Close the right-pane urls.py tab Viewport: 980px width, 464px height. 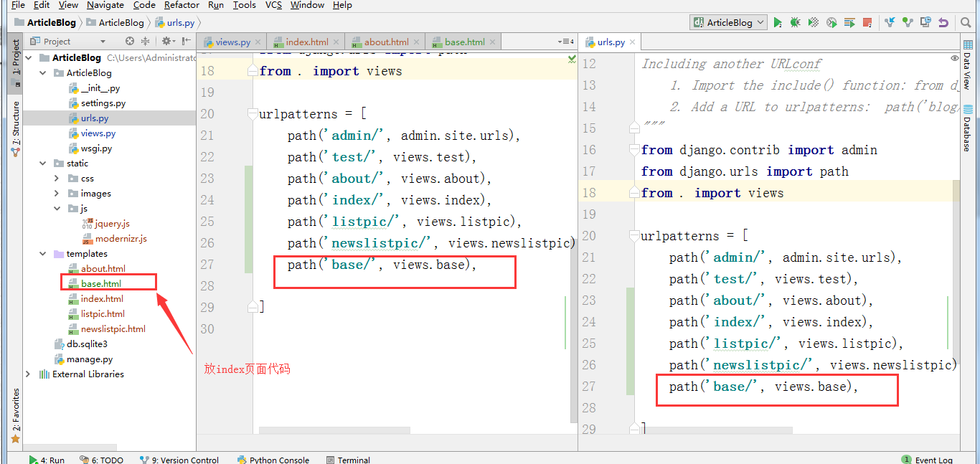click(x=633, y=42)
